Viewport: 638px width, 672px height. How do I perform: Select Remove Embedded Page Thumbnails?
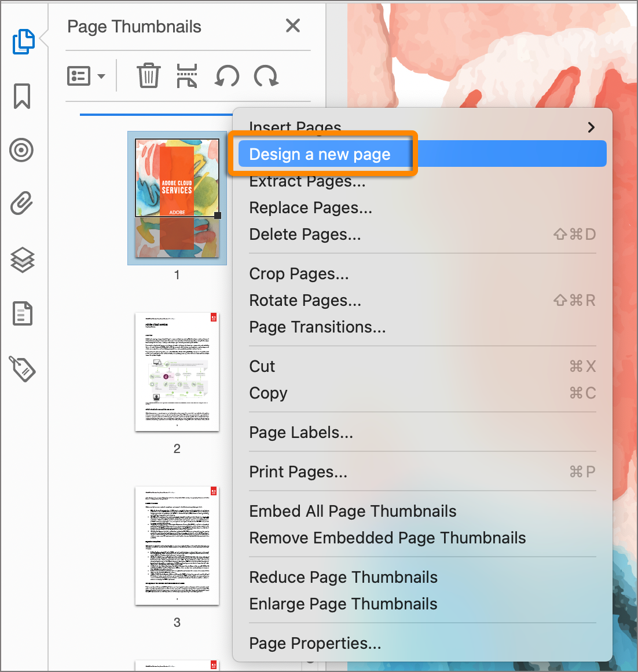click(422, 538)
